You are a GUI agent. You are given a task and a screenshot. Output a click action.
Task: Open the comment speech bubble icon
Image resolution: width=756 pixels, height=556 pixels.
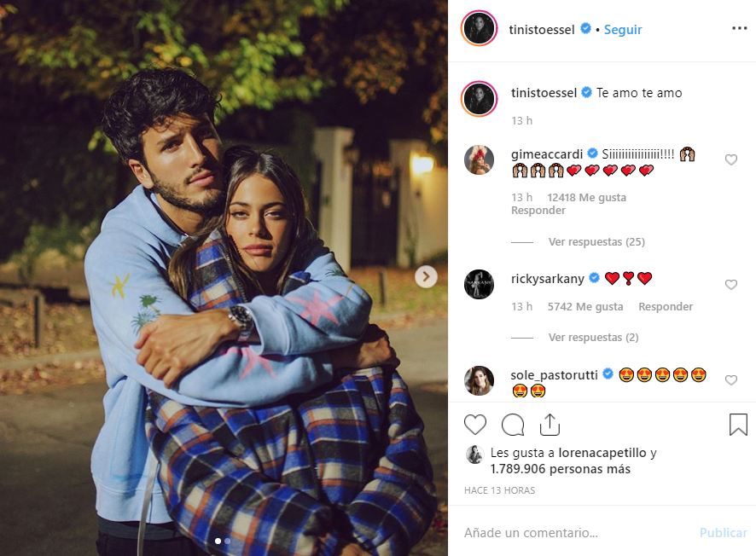pyautogui.click(x=513, y=425)
